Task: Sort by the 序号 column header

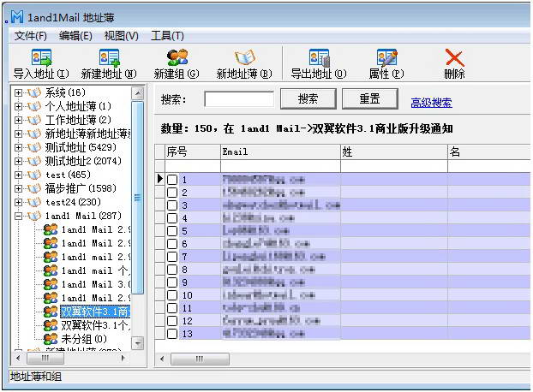Action: (193, 151)
